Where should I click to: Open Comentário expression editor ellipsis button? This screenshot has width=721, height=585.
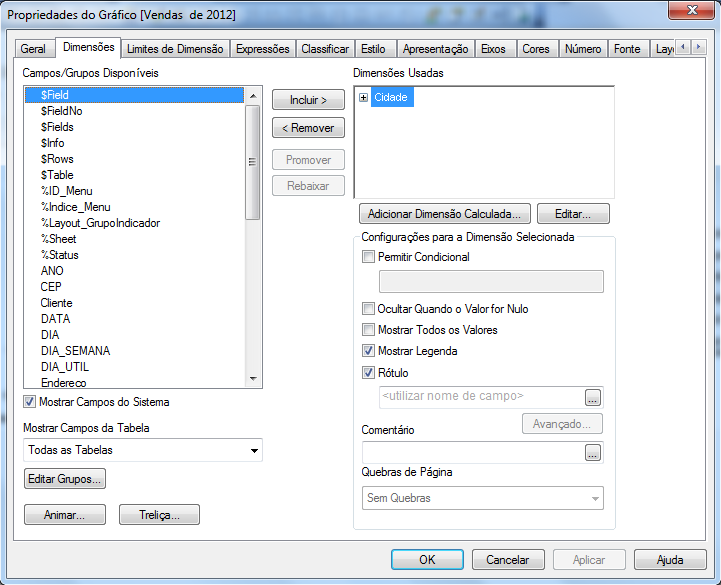pyautogui.click(x=593, y=453)
